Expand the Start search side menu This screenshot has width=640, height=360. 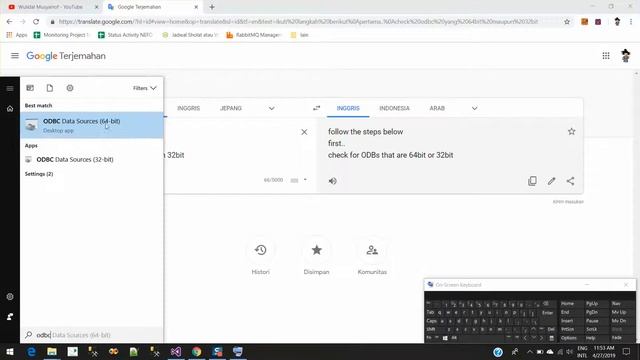[x=10, y=89]
